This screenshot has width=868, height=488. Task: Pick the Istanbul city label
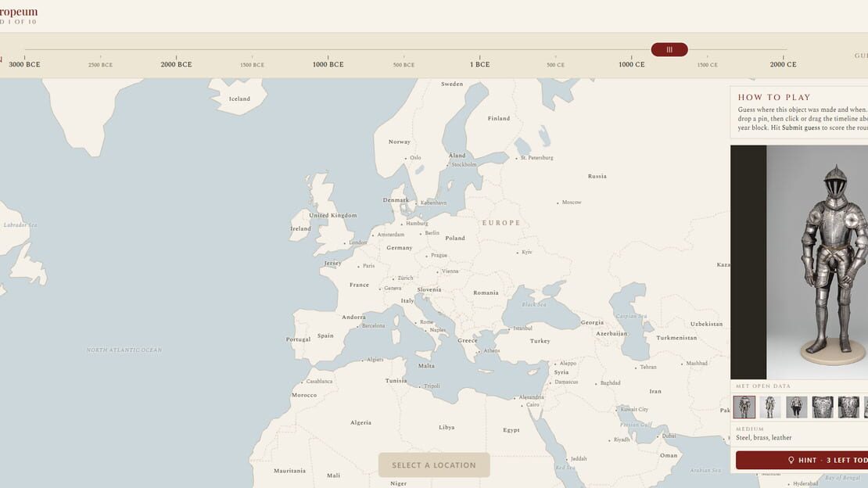[522, 328]
